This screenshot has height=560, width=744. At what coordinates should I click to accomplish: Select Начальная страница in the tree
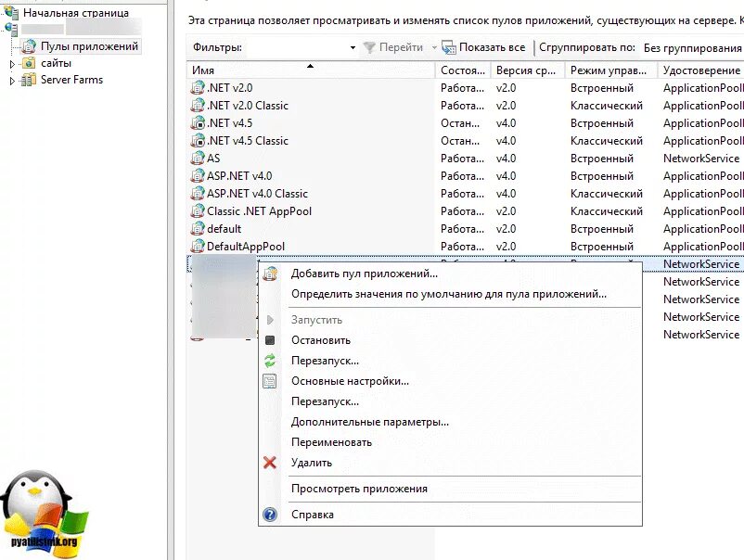[x=76, y=13]
